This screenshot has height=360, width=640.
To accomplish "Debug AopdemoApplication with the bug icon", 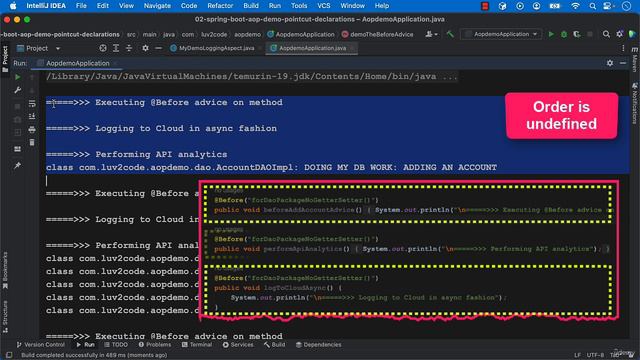I will tap(564, 35).
